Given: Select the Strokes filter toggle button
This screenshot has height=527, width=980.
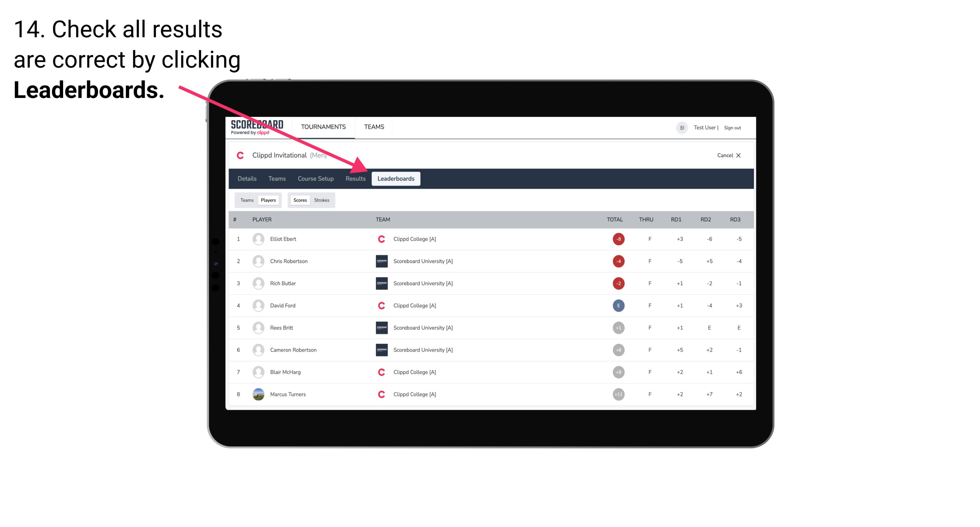Looking at the screenshot, I should [x=321, y=199].
